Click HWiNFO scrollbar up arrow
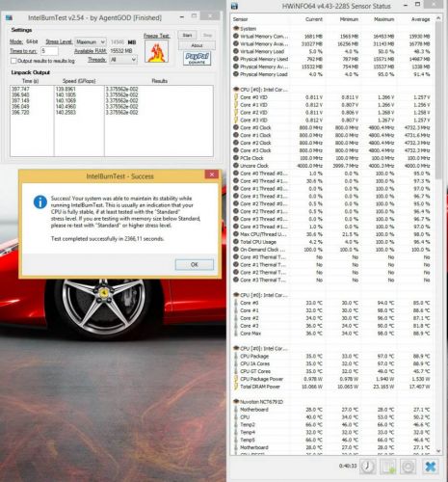The width and height of the screenshot is (448, 482). pyautogui.click(x=438, y=19)
